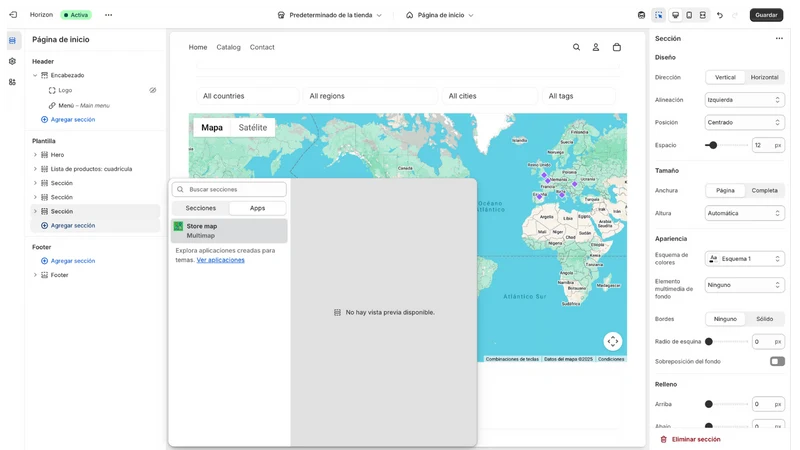Click the redo arrow icon

pyautogui.click(x=735, y=15)
